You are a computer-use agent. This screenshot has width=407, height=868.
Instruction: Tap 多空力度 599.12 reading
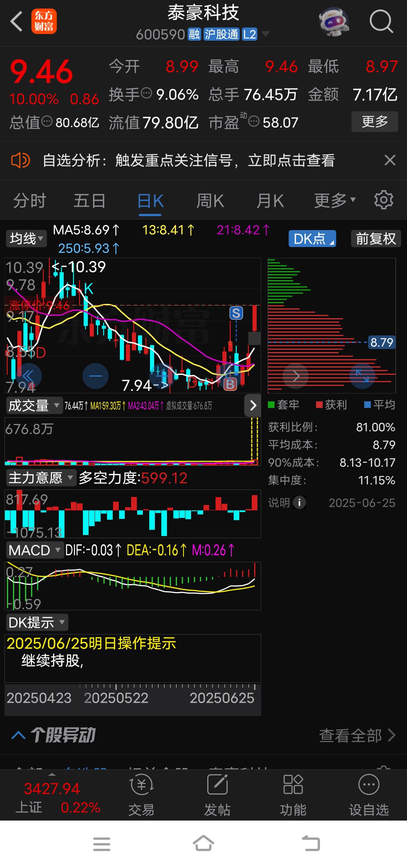tap(133, 478)
